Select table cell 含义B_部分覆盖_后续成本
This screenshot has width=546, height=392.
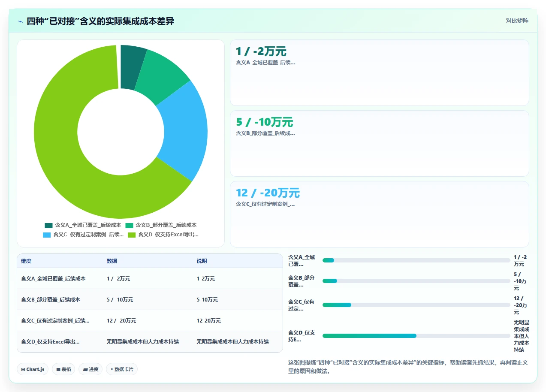[51, 300]
